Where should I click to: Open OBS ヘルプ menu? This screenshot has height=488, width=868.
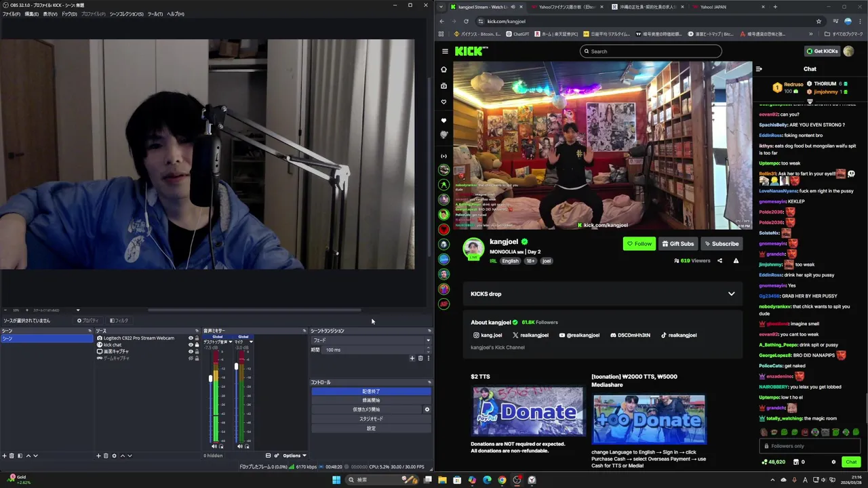click(x=175, y=14)
